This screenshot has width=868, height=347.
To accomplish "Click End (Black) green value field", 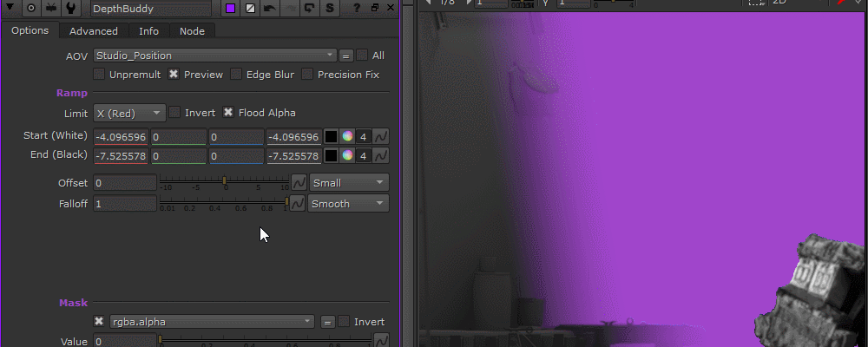I will (x=178, y=156).
